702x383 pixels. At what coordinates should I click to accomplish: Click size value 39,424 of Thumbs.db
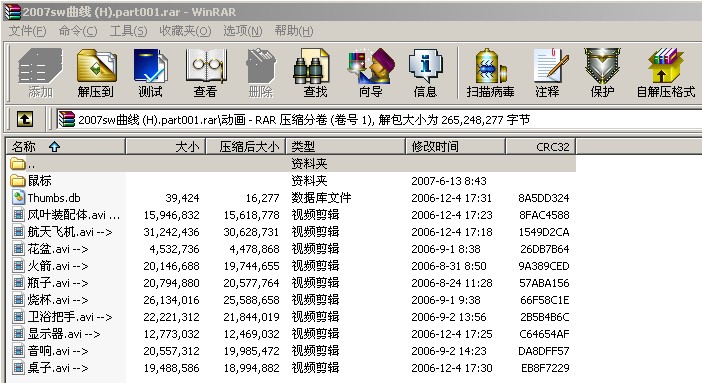point(182,198)
